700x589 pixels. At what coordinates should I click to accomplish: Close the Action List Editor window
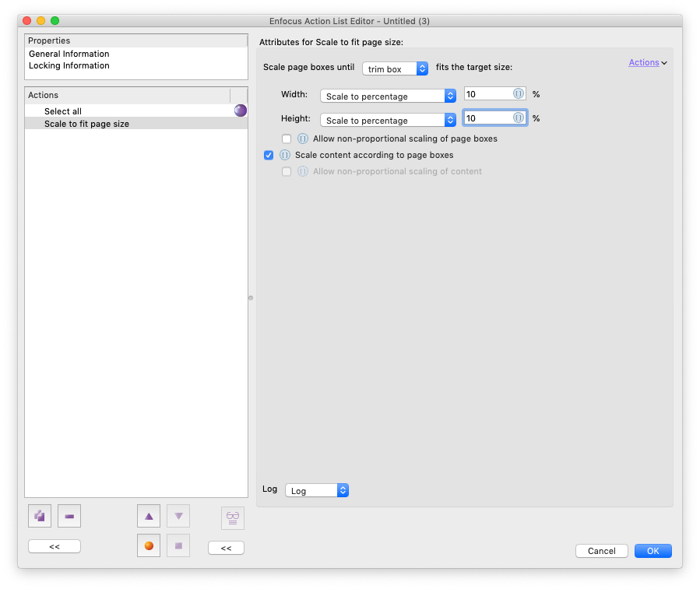click(x=26, y=20)
